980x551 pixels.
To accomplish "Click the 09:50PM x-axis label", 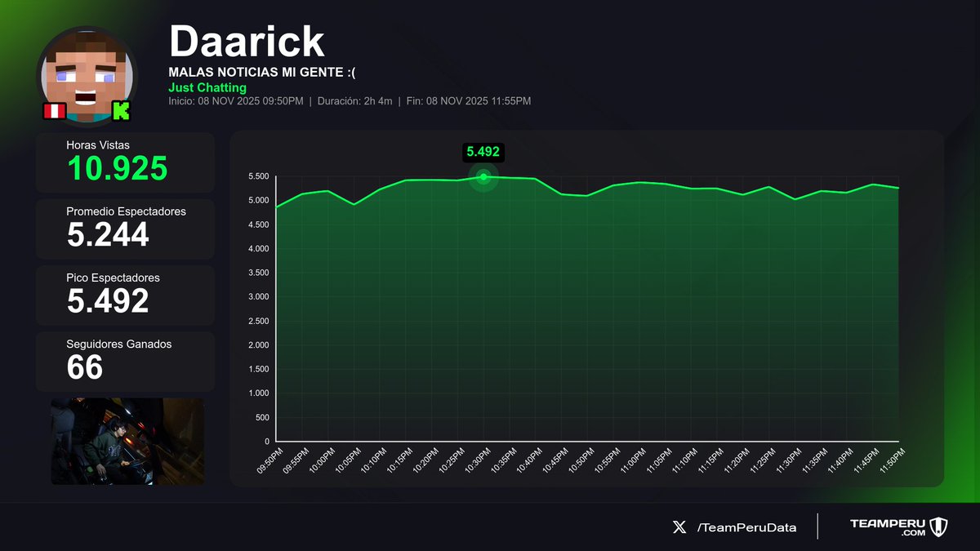I will (269, 460).
